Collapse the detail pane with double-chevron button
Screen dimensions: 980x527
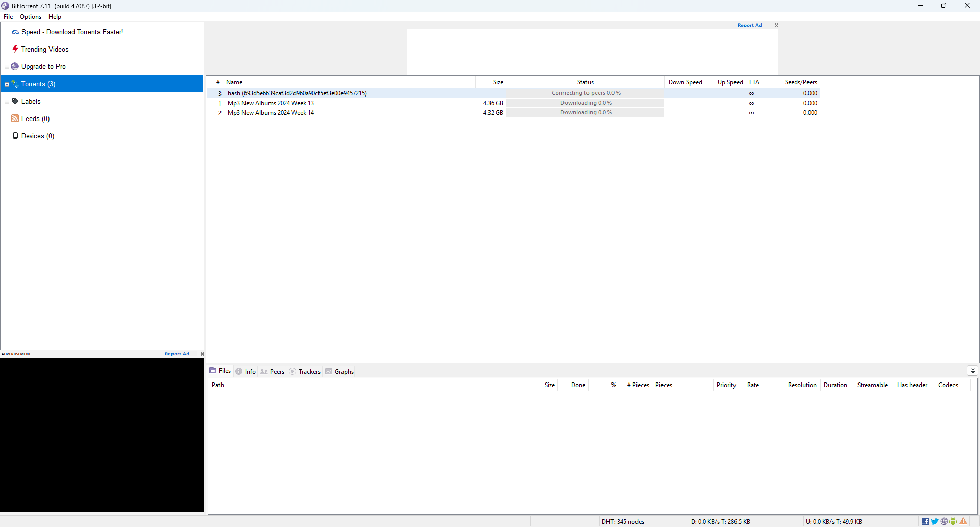973,371
